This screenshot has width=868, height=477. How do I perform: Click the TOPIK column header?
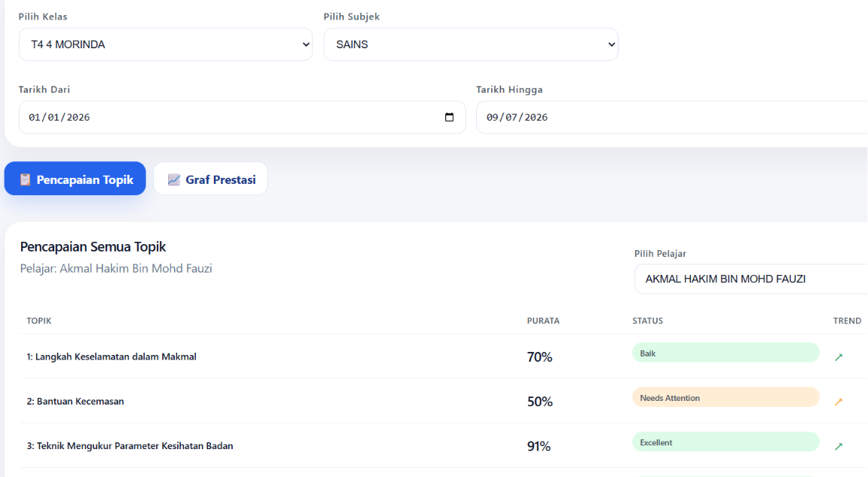point(38,321)
